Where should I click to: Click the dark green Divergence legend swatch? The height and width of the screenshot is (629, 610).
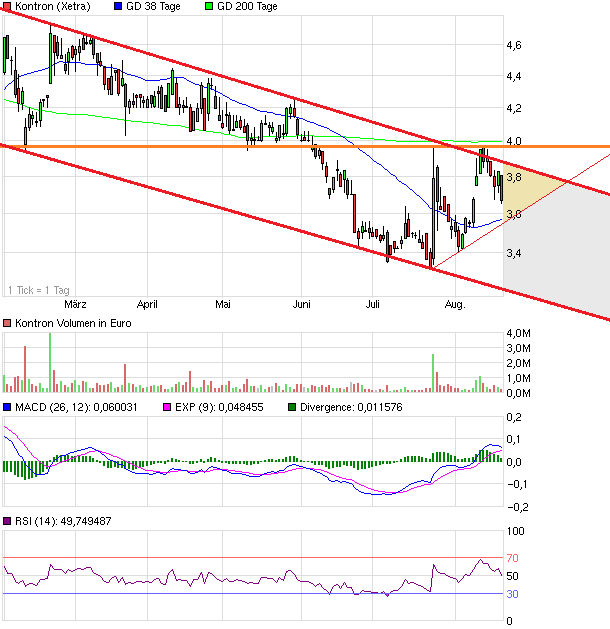[292, 408]
